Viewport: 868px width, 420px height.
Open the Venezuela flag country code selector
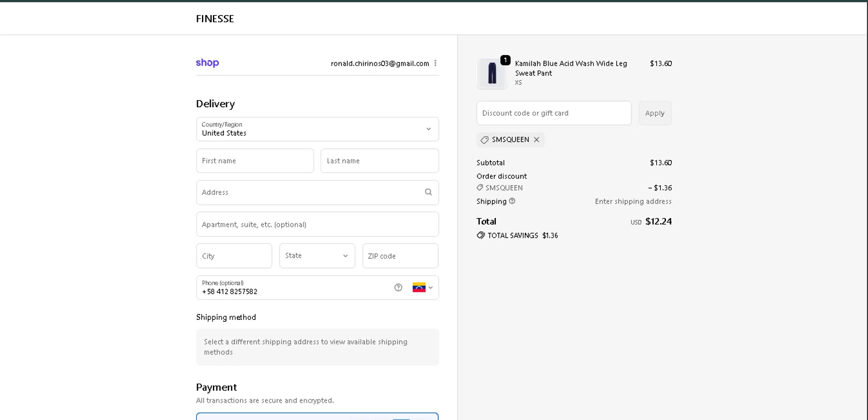pos(422,288)
